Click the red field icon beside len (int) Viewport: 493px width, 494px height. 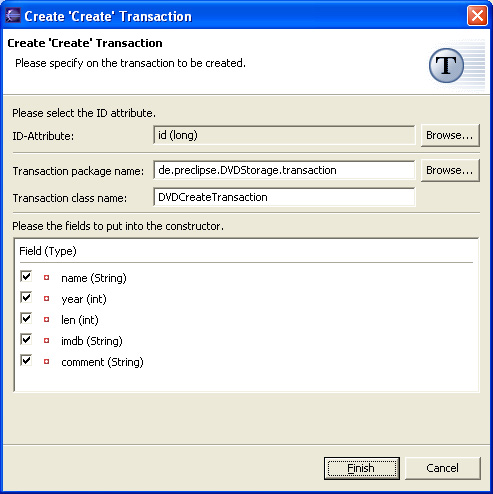(x=46, y=319)
